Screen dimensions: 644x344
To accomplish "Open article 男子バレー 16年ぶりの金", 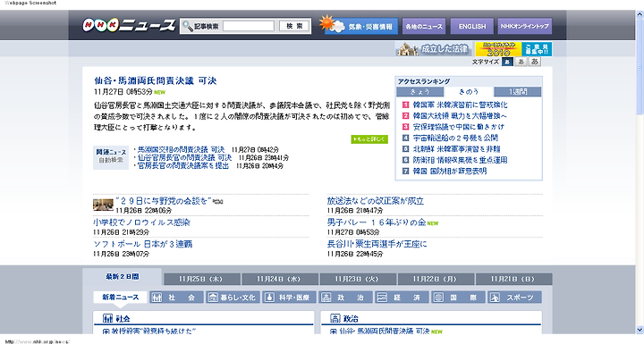I will click(x=377, y=222).
